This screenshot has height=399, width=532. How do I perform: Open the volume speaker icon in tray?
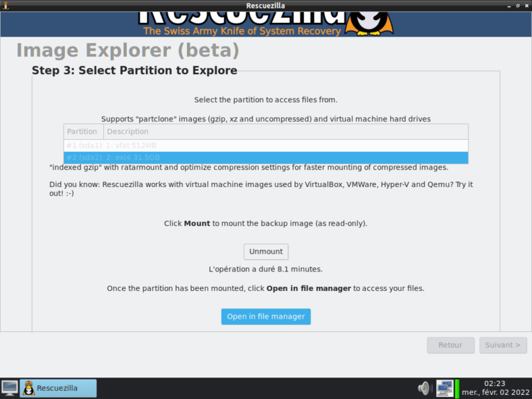[425, 388]
